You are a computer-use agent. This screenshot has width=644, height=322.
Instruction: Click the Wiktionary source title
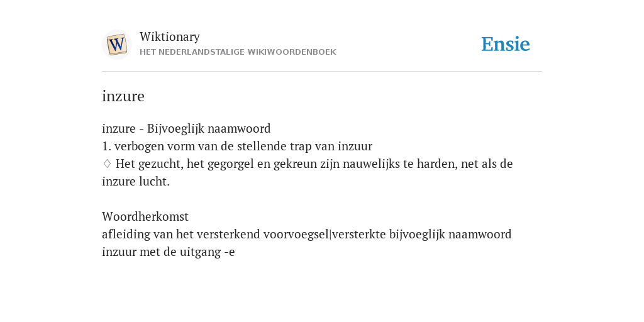(170, 36)
